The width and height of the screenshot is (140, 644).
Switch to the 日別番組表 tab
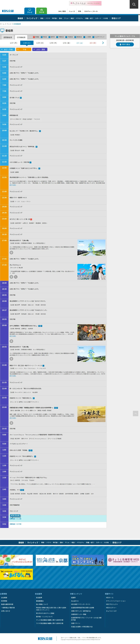pyautogui.click(x=21, y=37)
